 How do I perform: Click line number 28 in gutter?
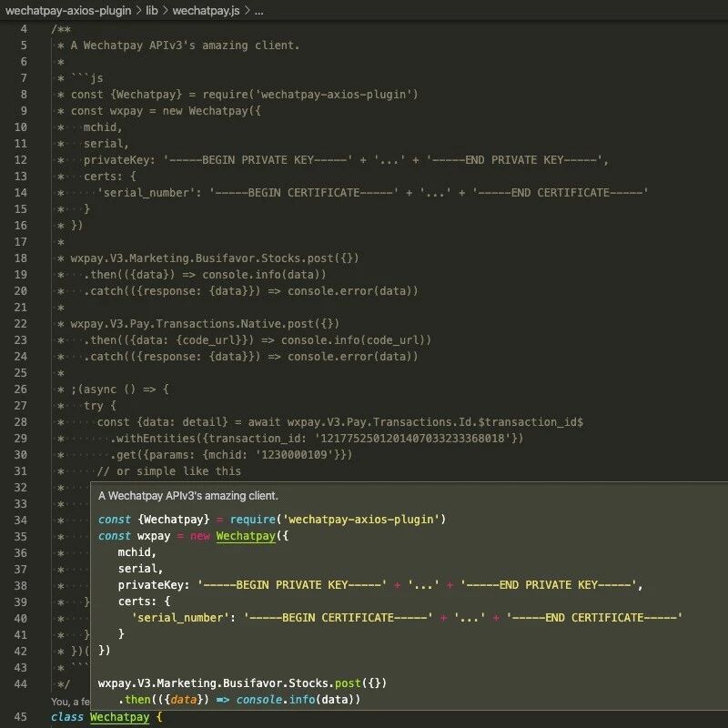point(20,422)
